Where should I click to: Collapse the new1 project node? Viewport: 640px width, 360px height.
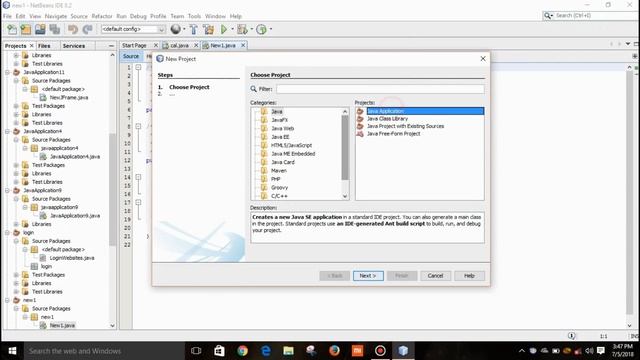[x=7, y=300]
